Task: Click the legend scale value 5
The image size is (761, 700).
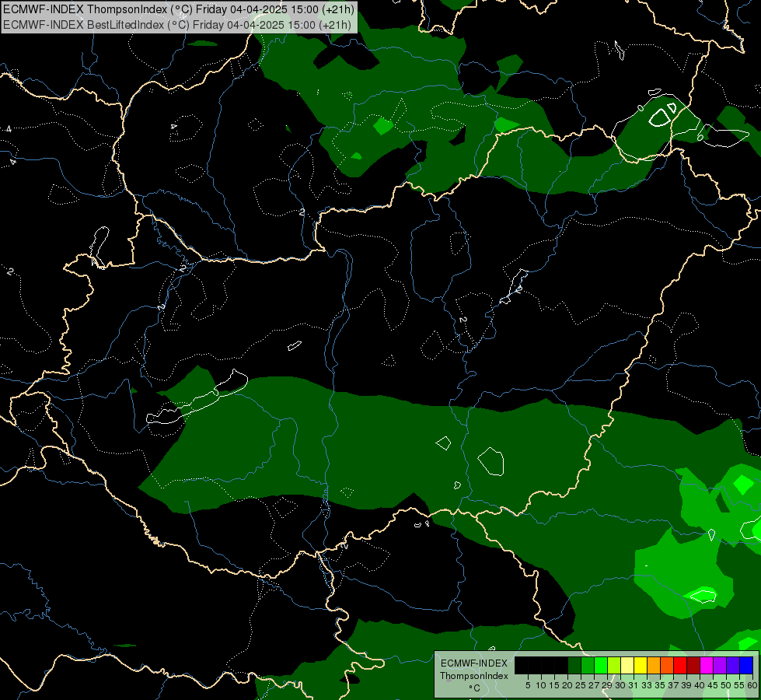Action: [x=528, y=685]
